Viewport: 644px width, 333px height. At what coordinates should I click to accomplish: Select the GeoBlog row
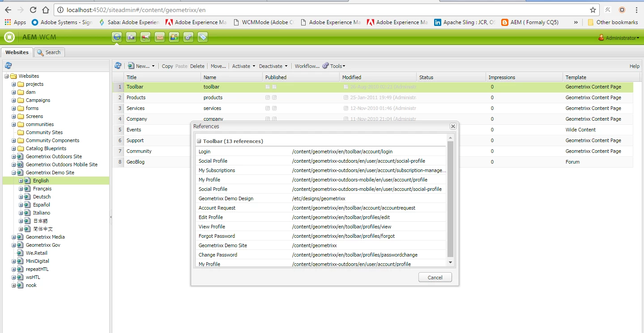[373, 162]
